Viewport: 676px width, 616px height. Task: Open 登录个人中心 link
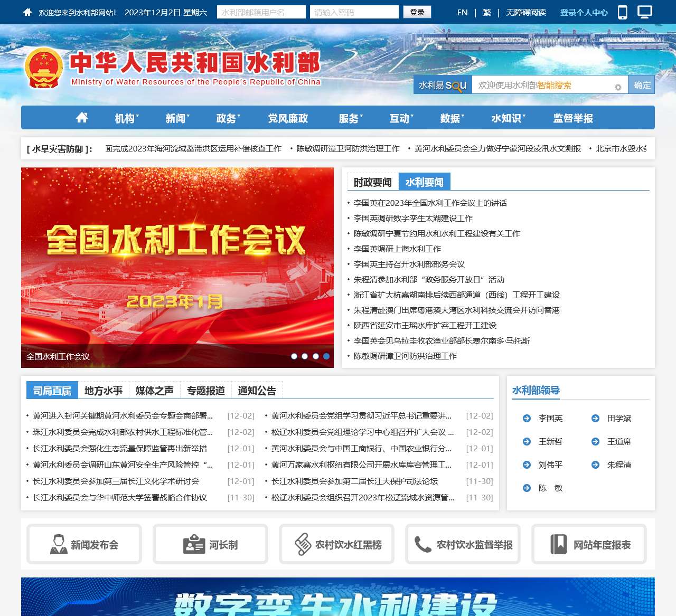584,12
